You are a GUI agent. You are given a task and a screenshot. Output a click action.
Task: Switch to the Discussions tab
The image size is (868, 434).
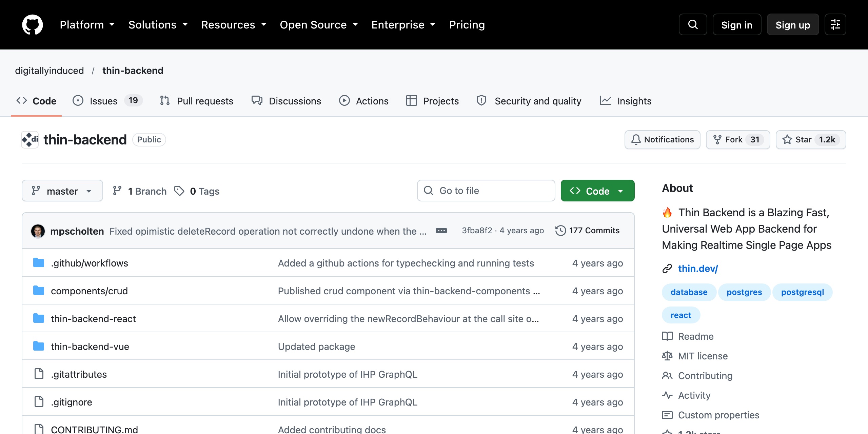[x=286, y=101]
